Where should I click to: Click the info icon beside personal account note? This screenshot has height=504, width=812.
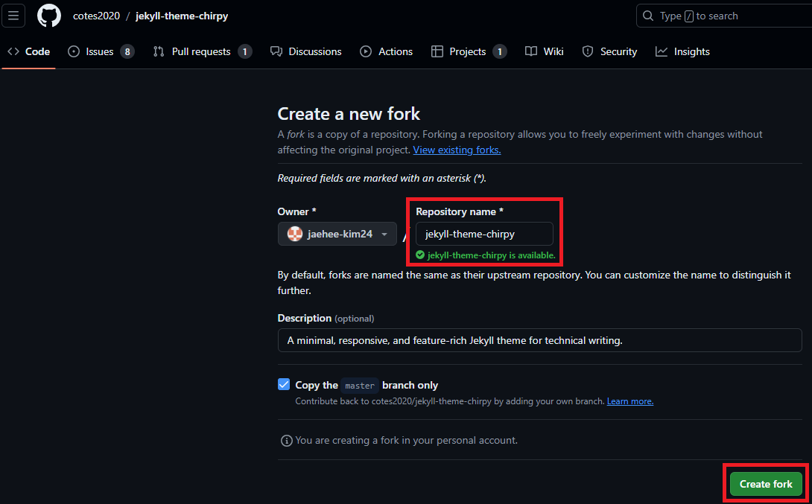pyautogui.click(x=286, y=441)
